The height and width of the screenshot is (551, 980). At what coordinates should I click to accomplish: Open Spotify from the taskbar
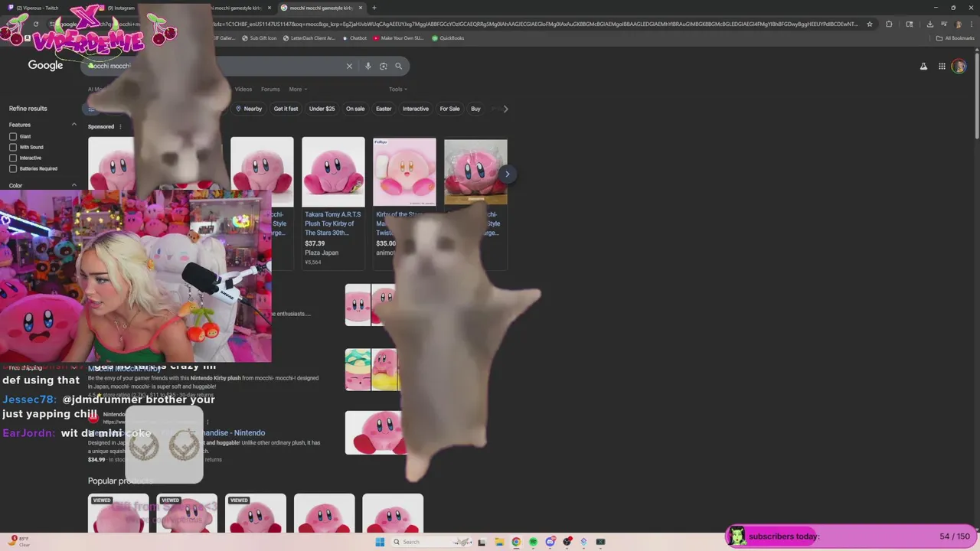tap(533, 542)
